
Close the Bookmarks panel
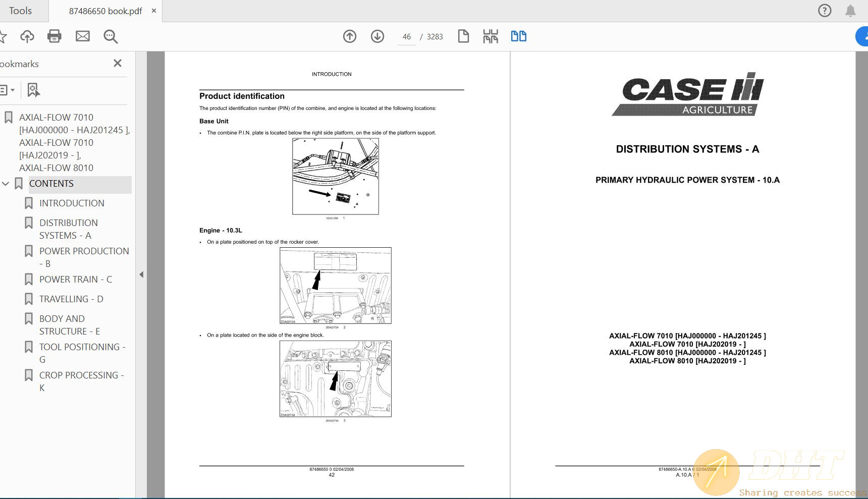[x=118, y=63]
